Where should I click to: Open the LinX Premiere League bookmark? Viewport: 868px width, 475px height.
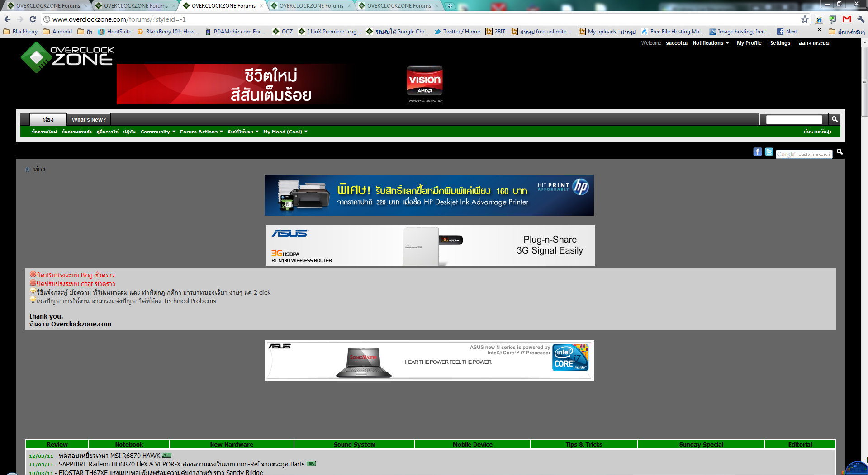pos(330,32)
